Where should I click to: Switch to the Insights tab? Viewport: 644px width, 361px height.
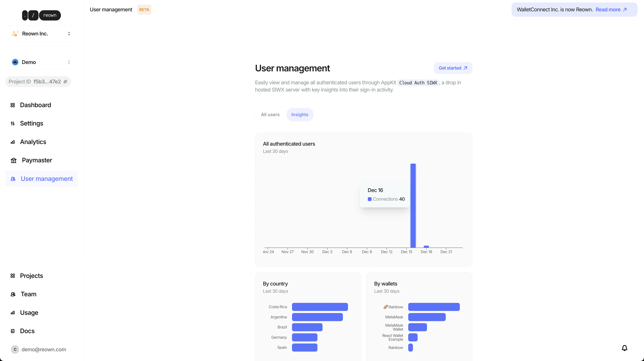(300, 114)
